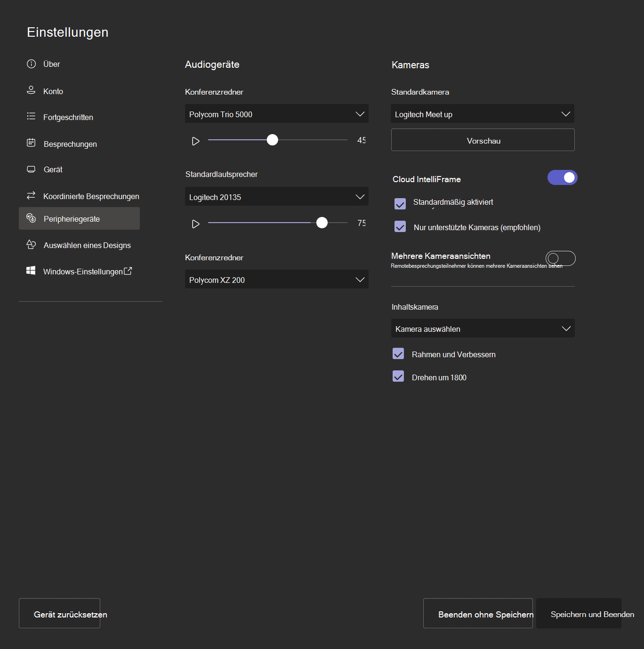This screenshot has height=649, width=644.
Task: Open the Polycom Trio 5000 dropdown
Action: pos(277,113)
